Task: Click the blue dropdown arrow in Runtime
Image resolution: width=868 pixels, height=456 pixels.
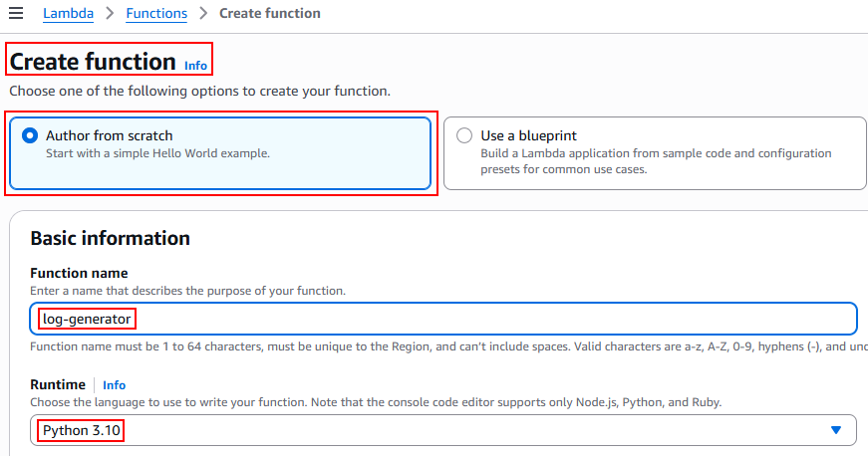Action: point(836,430)
